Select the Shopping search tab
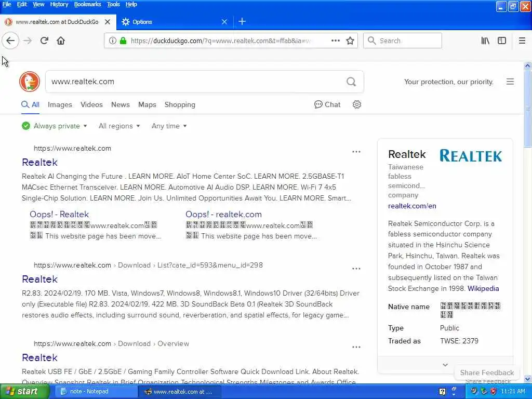Image resolution: width=532 pixels, height=399 pixels. 180,104
